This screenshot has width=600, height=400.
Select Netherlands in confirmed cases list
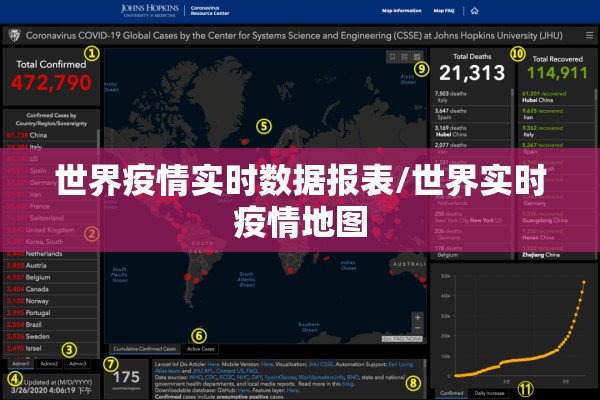point(51,253)
